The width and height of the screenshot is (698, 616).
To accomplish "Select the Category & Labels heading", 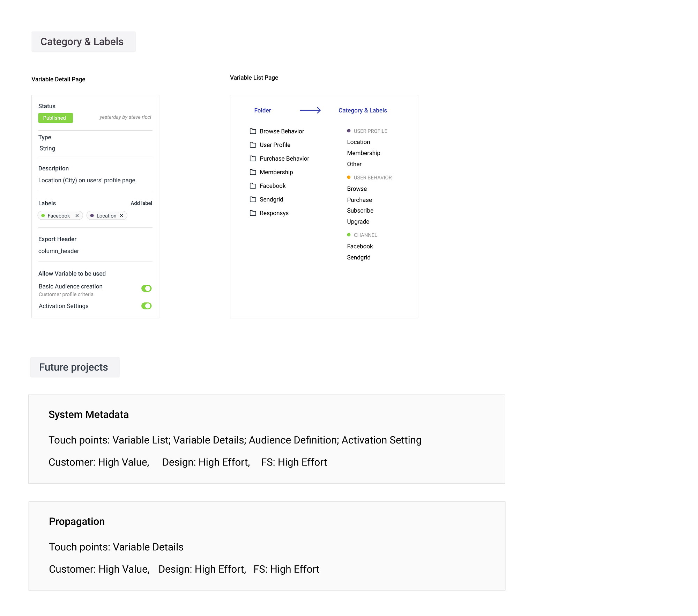I will coord(363,110).
